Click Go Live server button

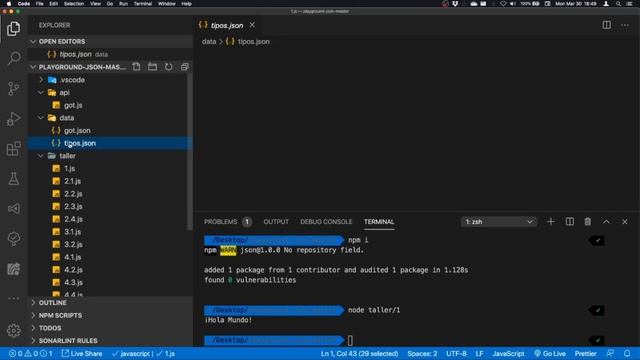[x=550, y=353]
